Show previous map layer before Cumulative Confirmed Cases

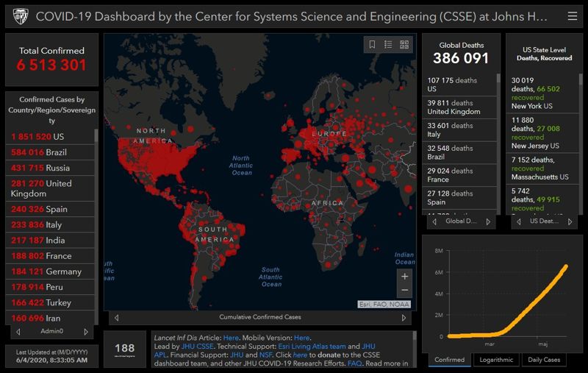click(117, 318)
